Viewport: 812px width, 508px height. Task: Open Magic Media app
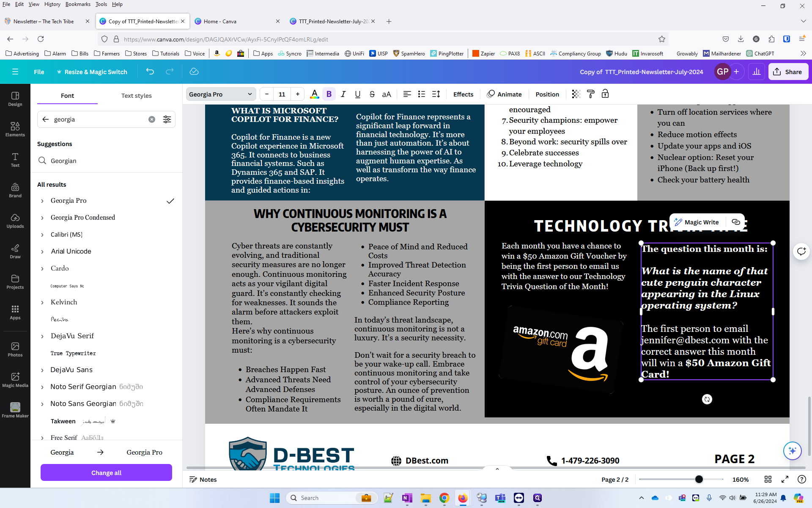15,380
